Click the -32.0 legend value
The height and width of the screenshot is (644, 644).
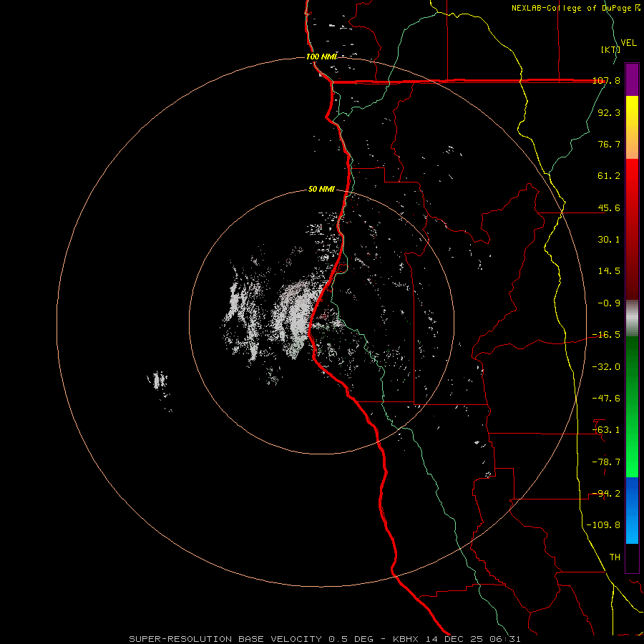pyautogui.click(x=606, y=367)
